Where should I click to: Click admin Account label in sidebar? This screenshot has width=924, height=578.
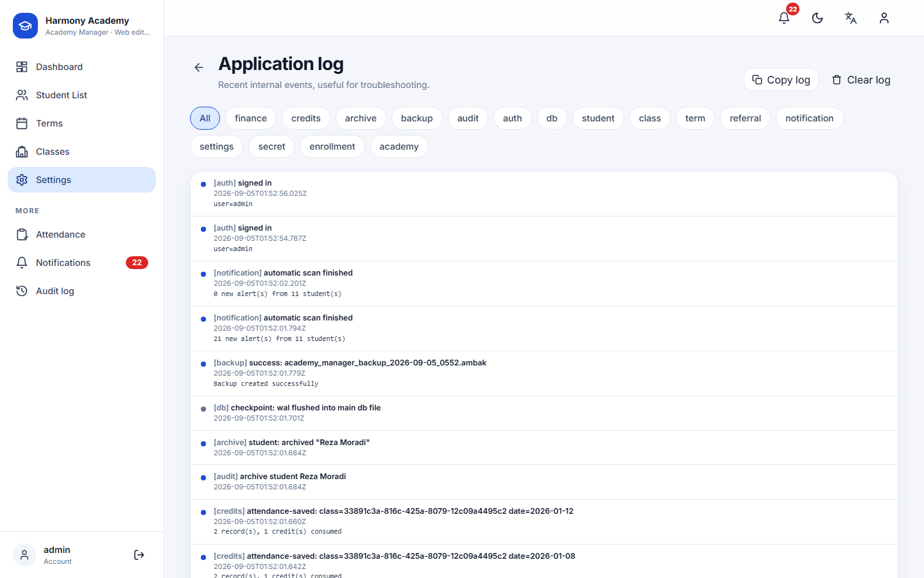58,555
